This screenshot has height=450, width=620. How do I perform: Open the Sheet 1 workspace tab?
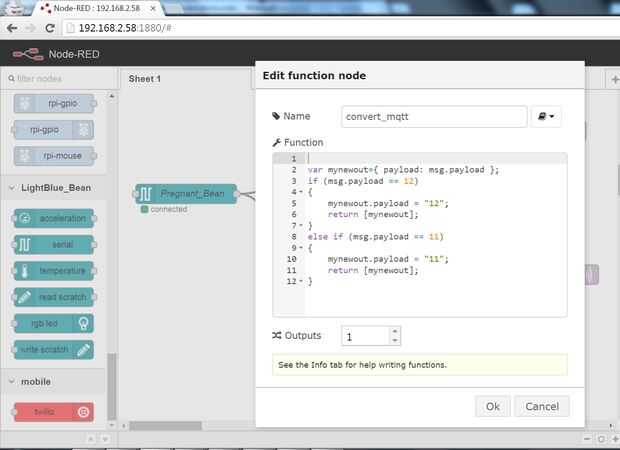coord(145,79)
